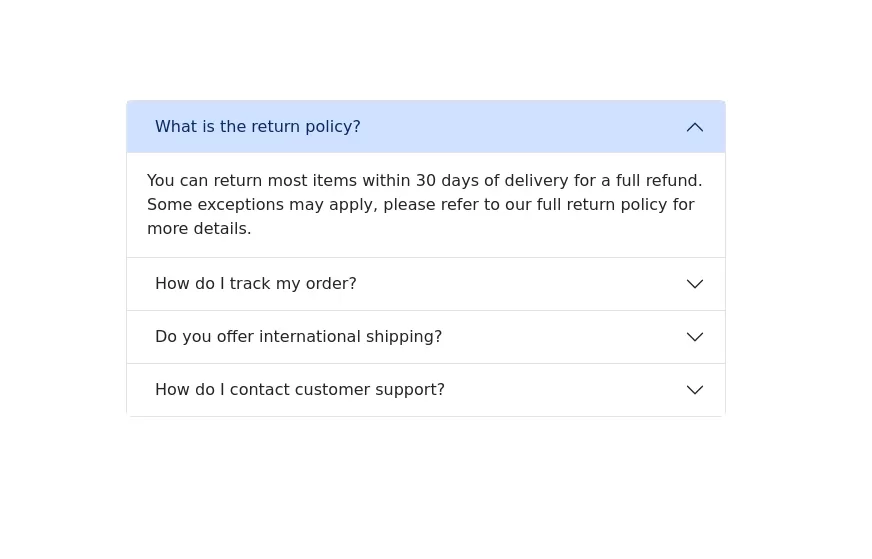Click the chevron icon for international shipping

694,337
